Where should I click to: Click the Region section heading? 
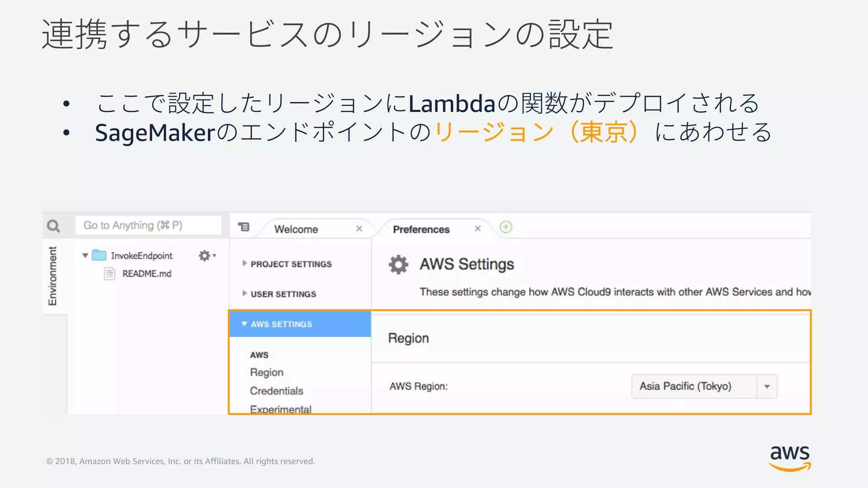(409, 338)
